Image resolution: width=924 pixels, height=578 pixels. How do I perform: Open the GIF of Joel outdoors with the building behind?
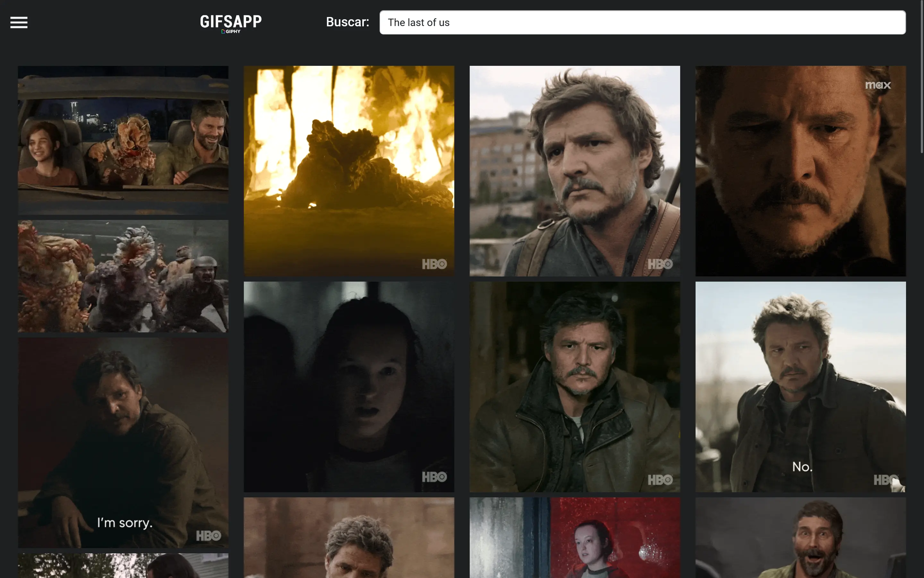[575, 171]
